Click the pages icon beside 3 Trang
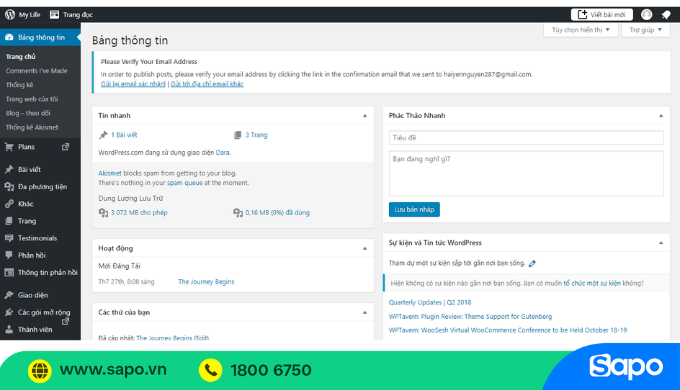Screen dimensions: 680x390 coord(237,135)
